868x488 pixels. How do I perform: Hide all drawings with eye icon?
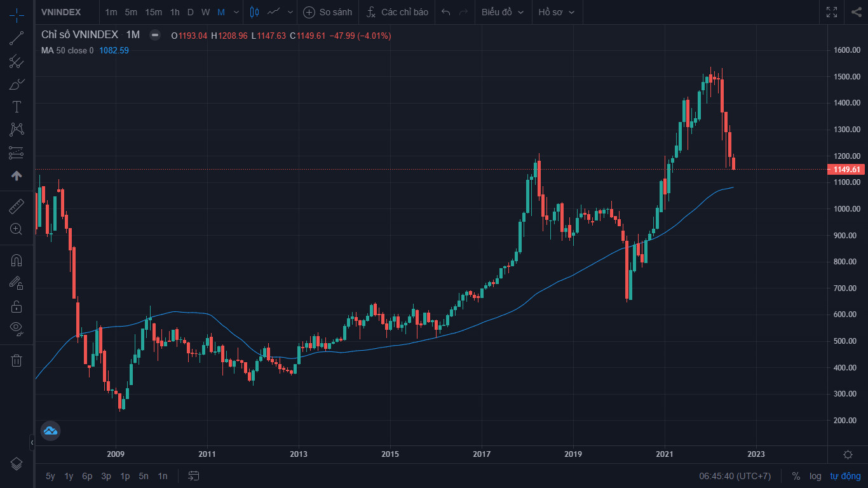17,329
